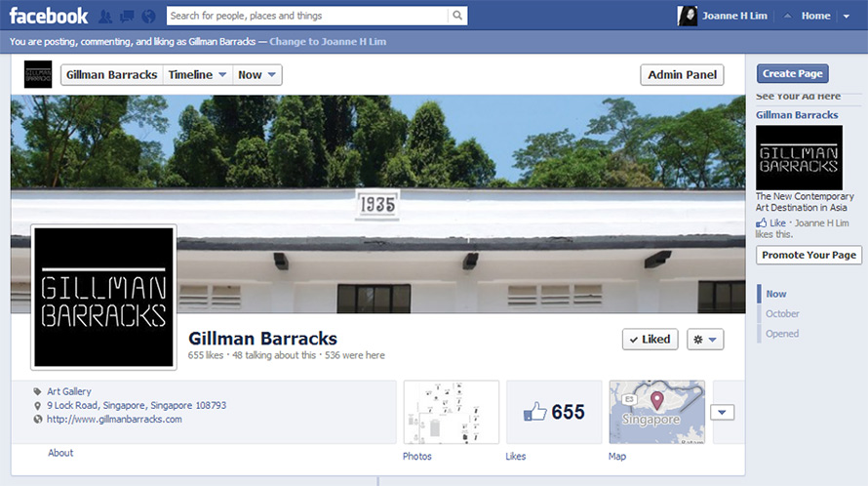Expand the Now dropdown

(256, 75)
